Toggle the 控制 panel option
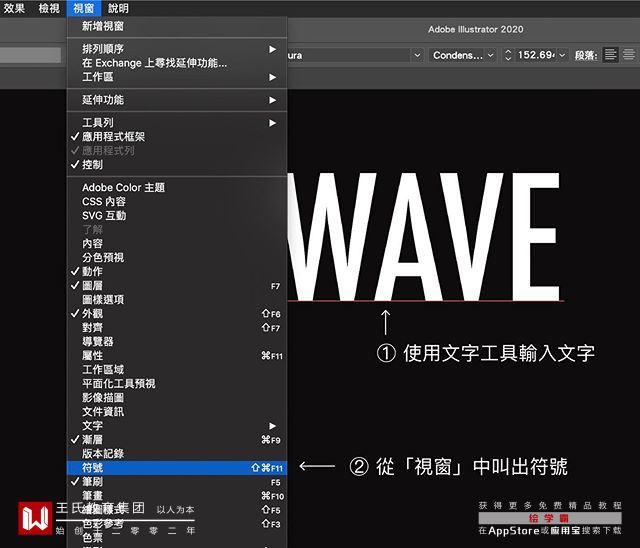Viewport: 640px width, 548px height. (x=177, y=164)
